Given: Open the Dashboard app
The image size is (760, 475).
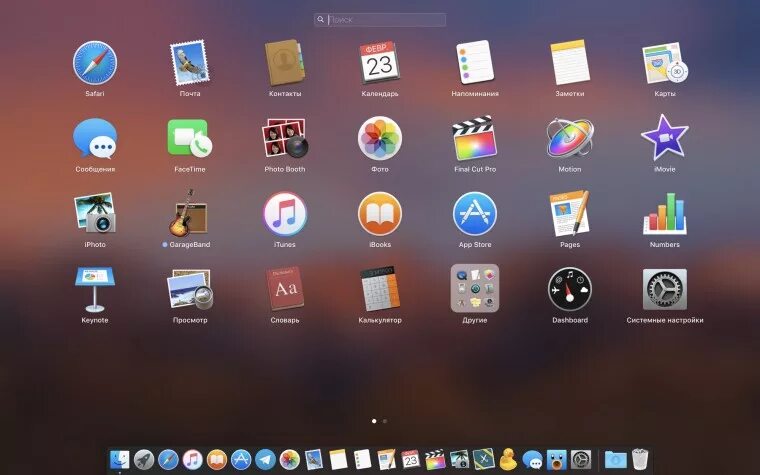Looking at the screenshot, I should click(x=570, y=290).
